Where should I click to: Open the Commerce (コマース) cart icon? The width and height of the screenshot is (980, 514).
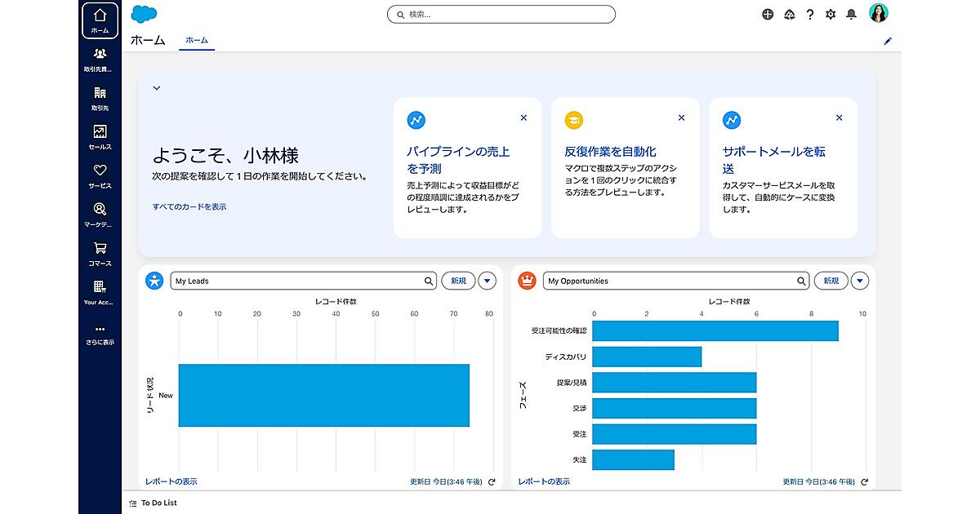pos(100,253)
